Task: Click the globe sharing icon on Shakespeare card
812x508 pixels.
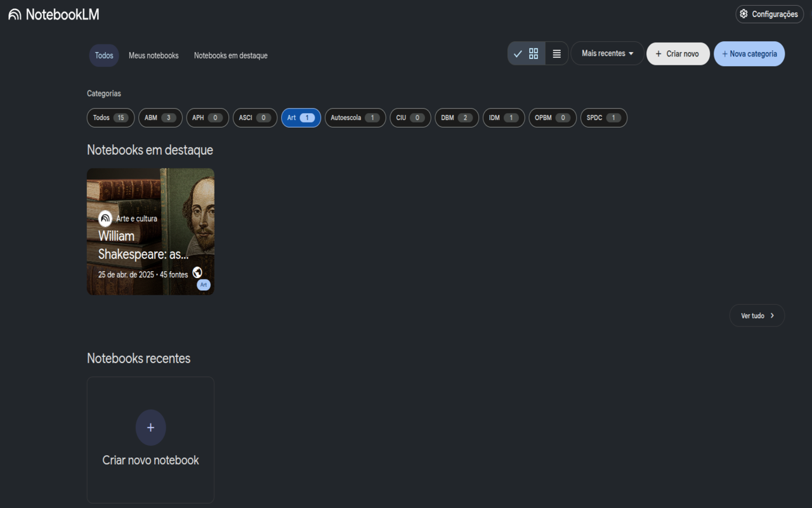Action: coord(197,272)
